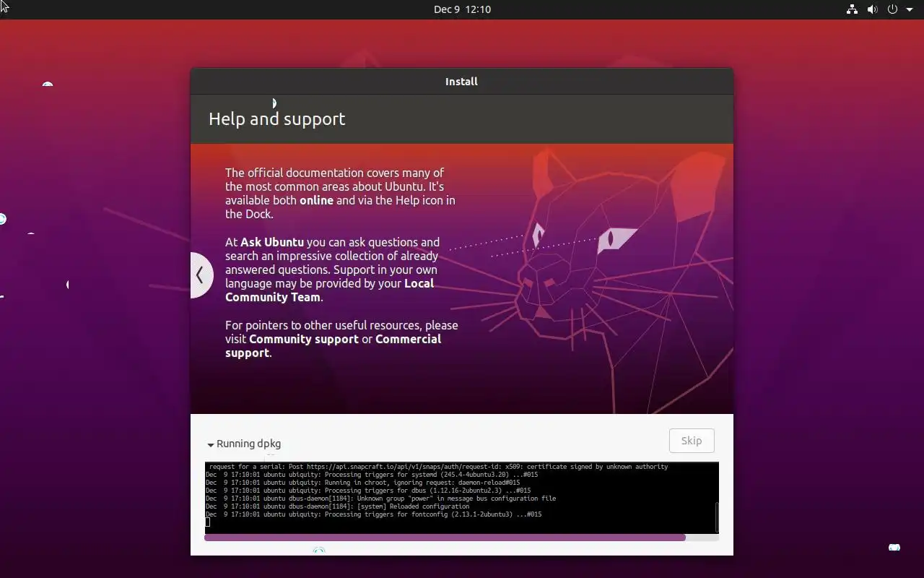This screenshot has width=924, height=578.
Task: Click the installation progress bar
Action: click(x=461, y=538)
